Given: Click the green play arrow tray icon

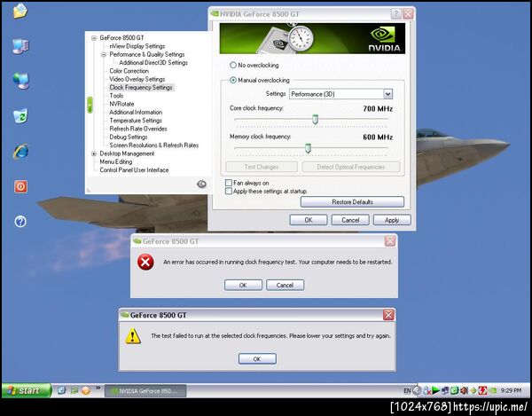Looking at the screenshot, I should [x=436, y=390].
